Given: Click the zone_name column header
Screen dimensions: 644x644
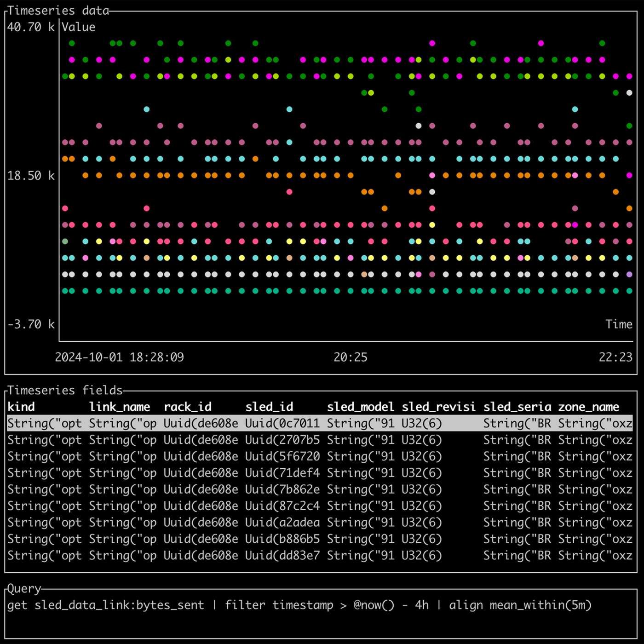Looking at the screenshot, I should click(588, 407).
